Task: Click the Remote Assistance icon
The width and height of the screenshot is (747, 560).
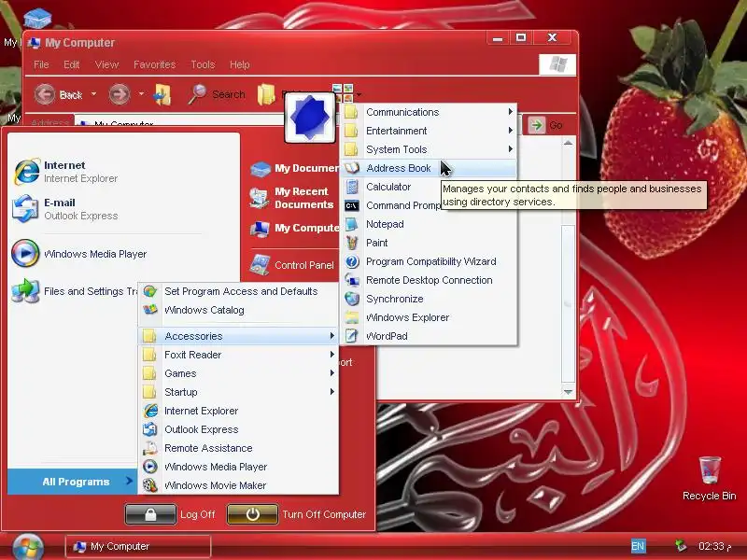Action: pyautogui.click(x=150, y=448)
